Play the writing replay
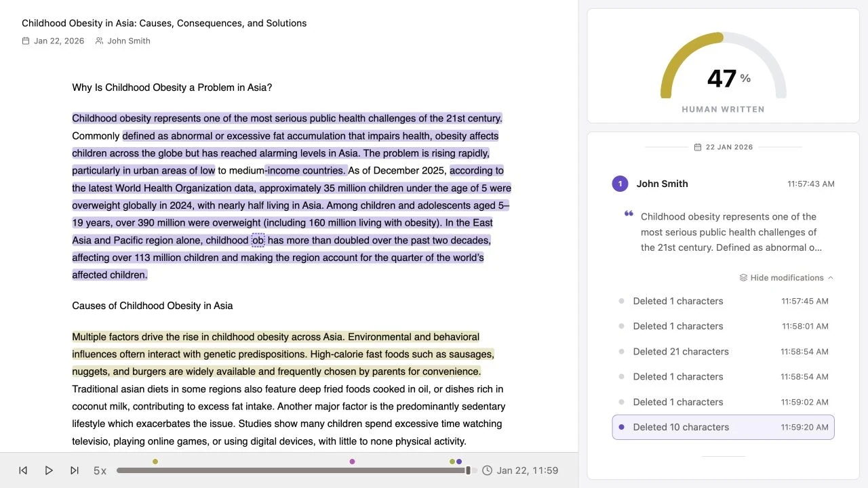Image resolution: width=868 pixels, height=488 pixels. (49, 470)
